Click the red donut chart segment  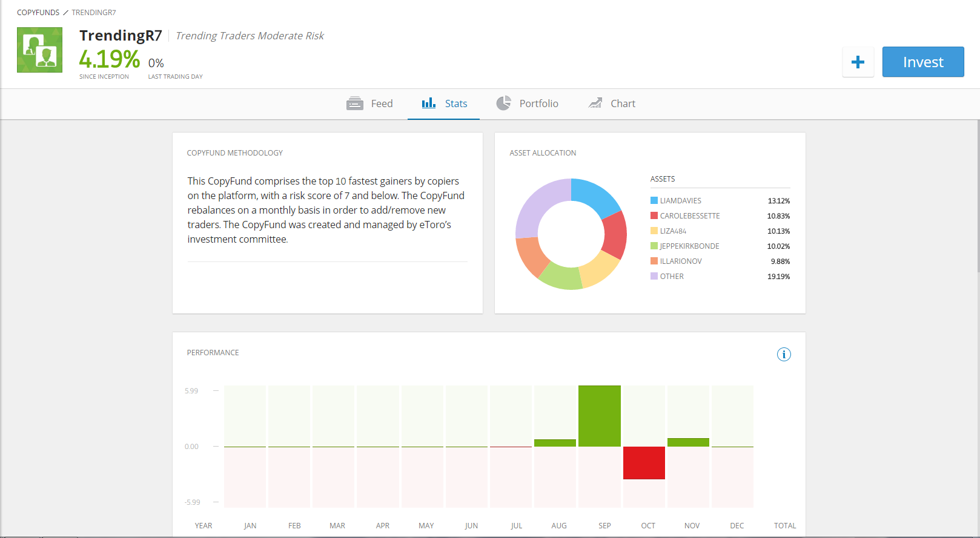click(x=615, y=236)
